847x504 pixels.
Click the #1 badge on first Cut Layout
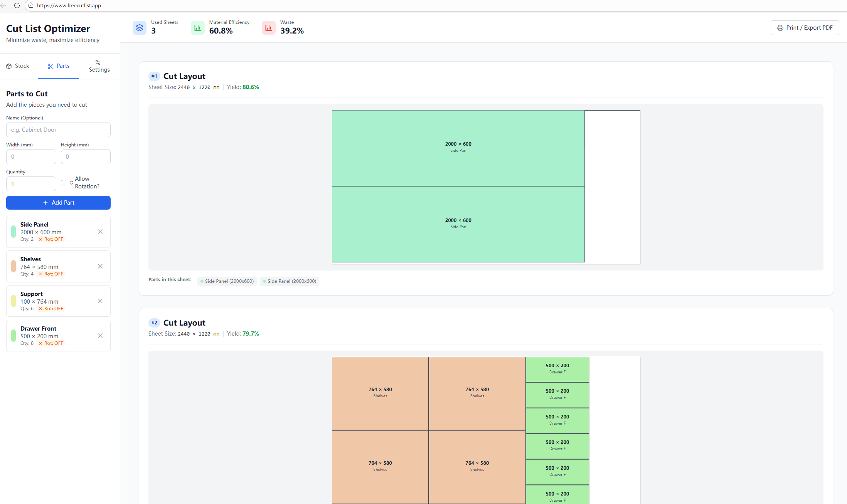coord(154,76)
